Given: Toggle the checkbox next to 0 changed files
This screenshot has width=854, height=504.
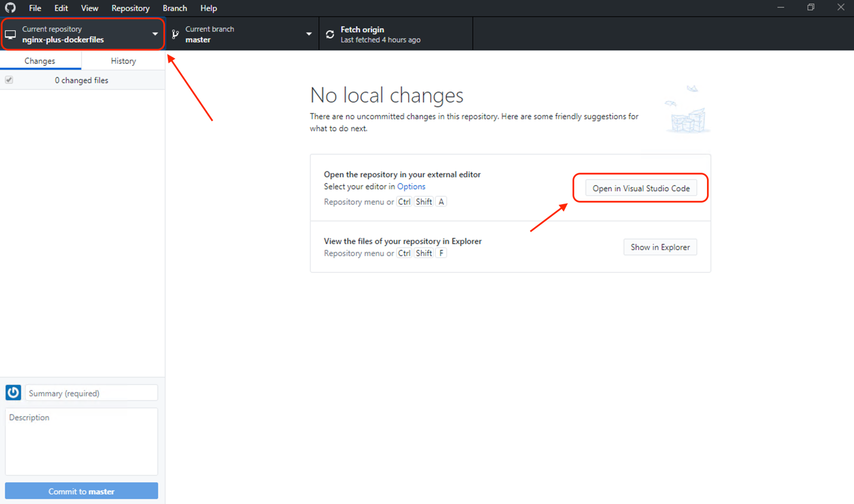Looking at the screenshot, I should coord(9,80).
